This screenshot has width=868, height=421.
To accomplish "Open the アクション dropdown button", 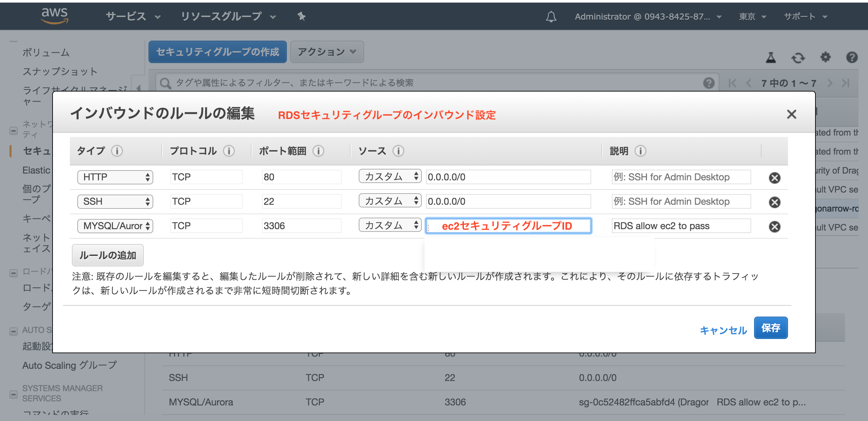I will (x=327, y=52).
